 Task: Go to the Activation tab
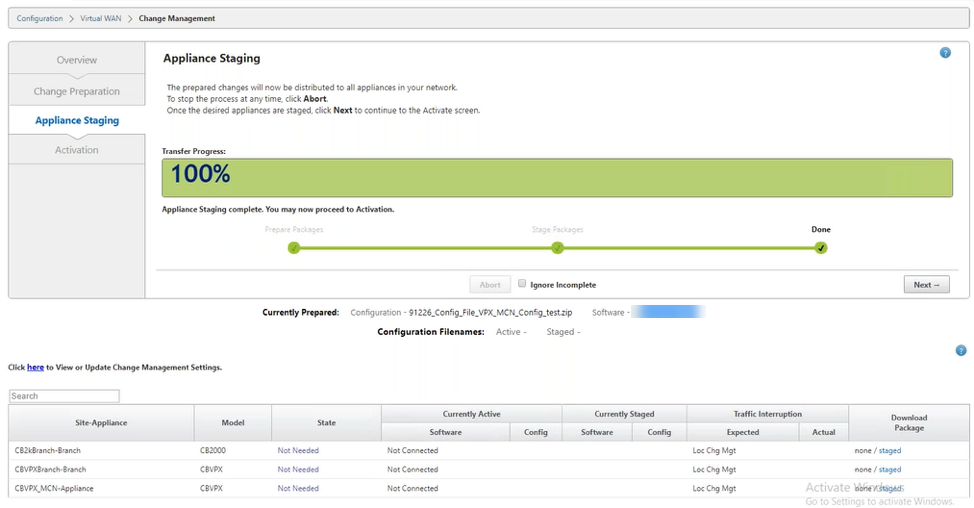point(77,150)
